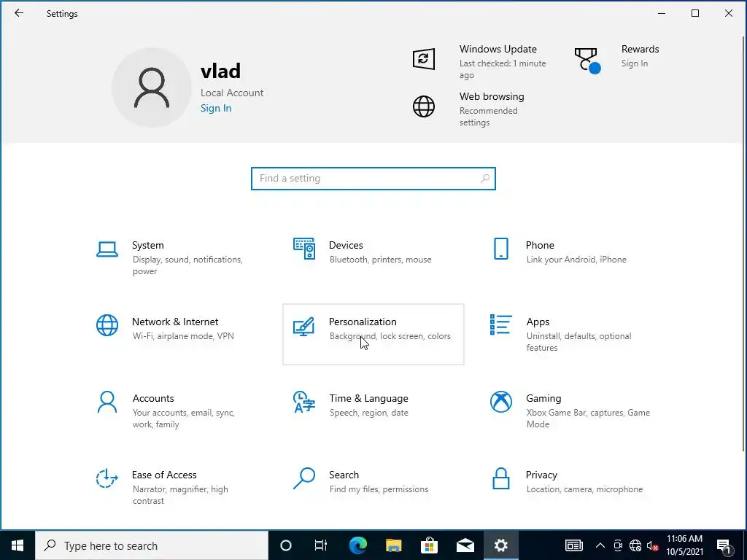
Task: Click the Find a setting search box
Action: (373, 179)
